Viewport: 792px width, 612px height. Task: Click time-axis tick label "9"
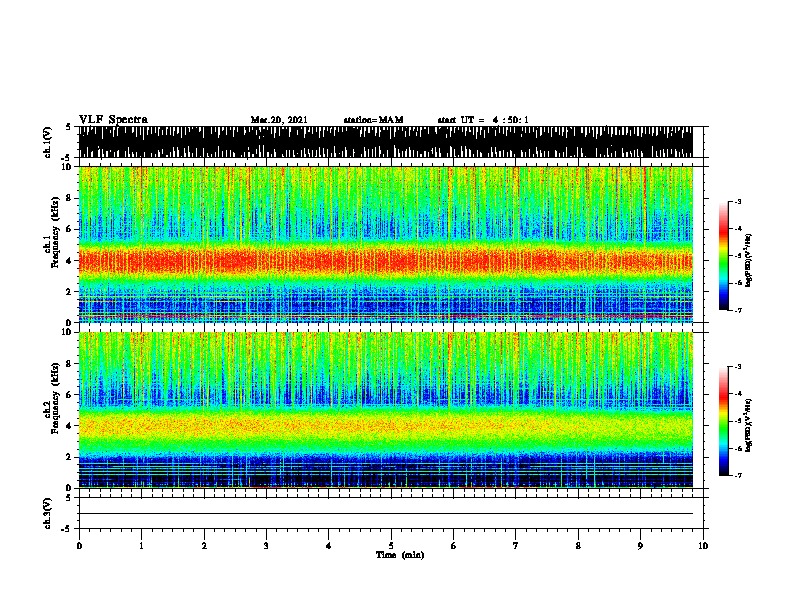pos(640,546)
